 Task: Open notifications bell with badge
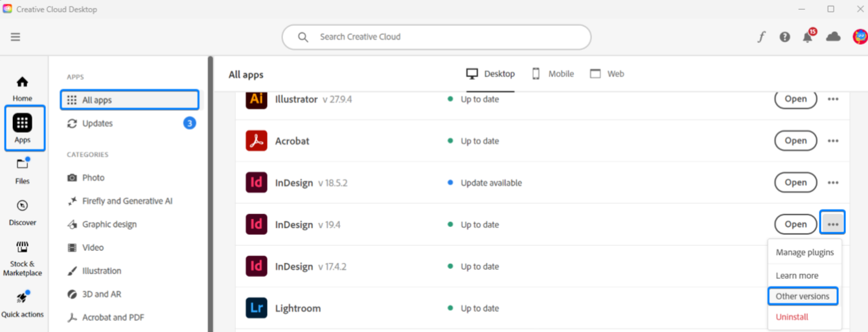(x=808, y=37)
